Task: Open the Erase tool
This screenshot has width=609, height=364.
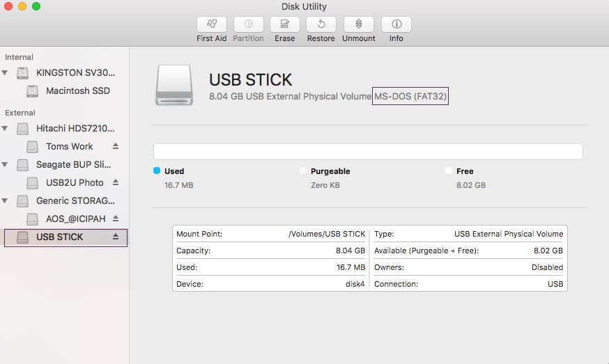Action: coord(285,24)
